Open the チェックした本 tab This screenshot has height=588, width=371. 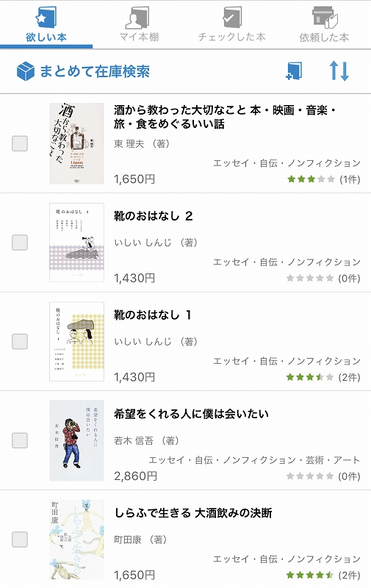231,24
